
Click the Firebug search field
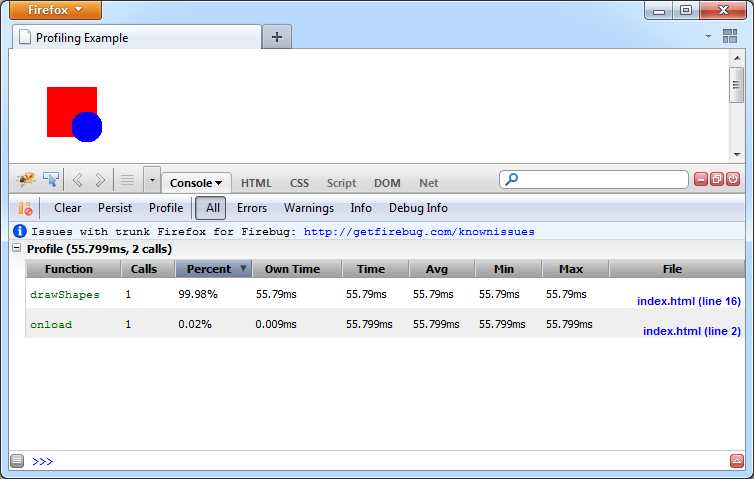(601, 180)
